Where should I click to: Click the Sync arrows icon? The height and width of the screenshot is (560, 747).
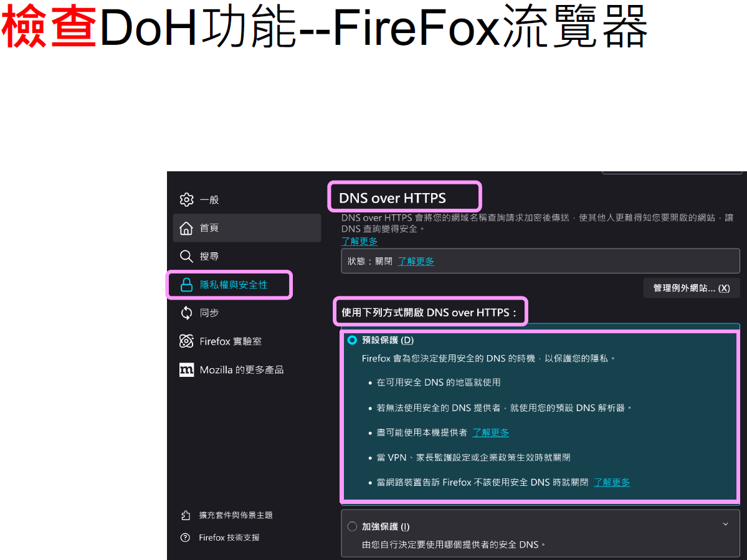pos(186,313)
